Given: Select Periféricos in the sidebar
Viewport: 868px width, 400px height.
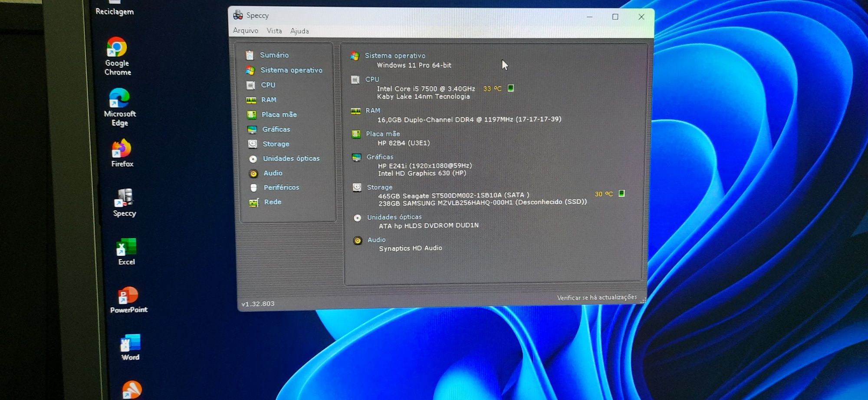Looking at the screenshot, I should click(x=281, y=187).
